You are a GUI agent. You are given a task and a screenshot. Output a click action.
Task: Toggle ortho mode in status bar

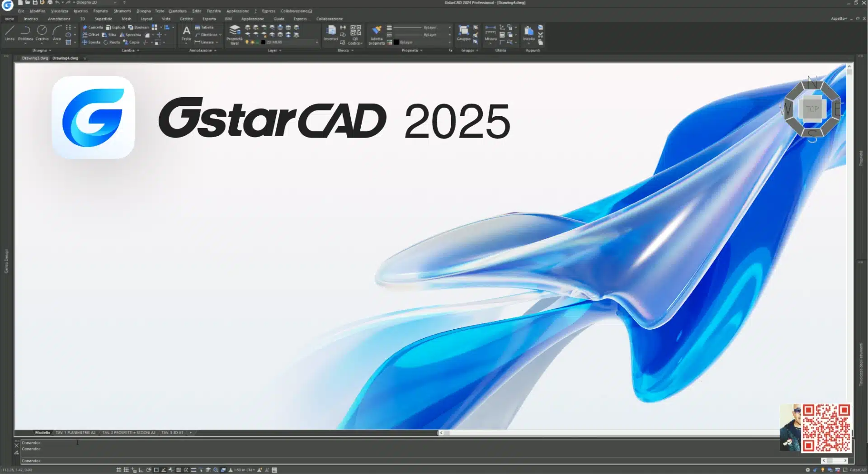(x=141, y=470)
